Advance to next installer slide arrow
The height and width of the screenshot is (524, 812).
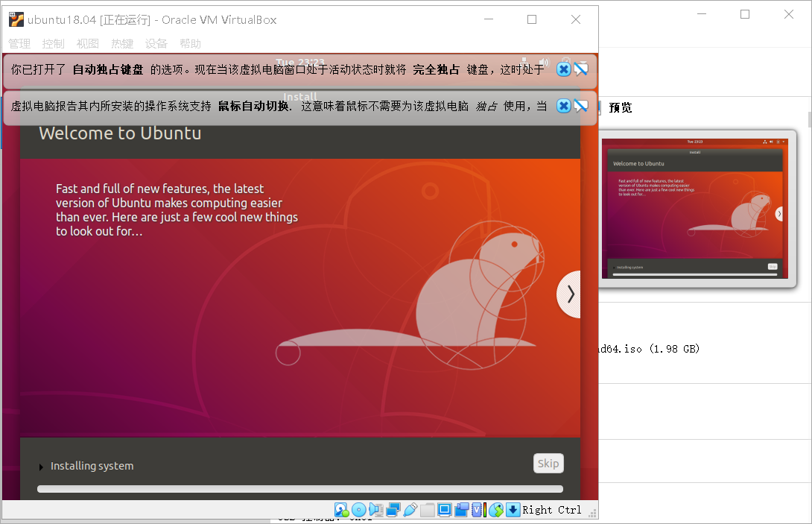tap(569, 294)
